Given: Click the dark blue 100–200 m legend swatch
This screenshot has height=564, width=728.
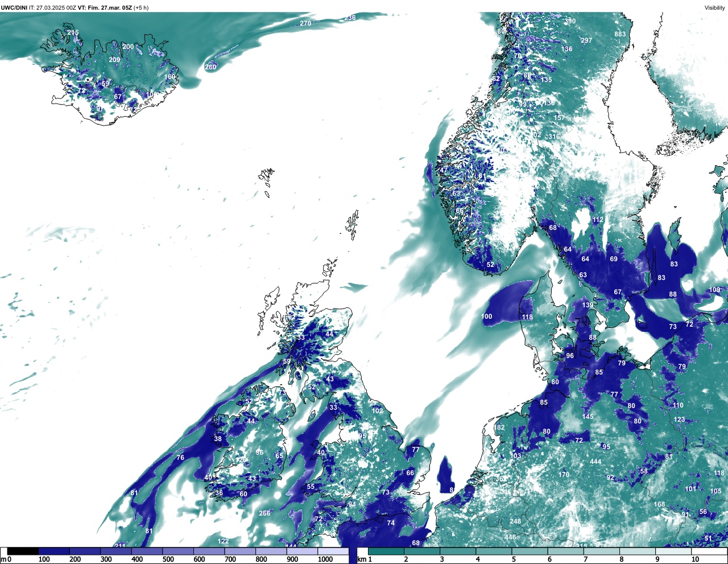Looking at the screenshot, I should 54,551.
